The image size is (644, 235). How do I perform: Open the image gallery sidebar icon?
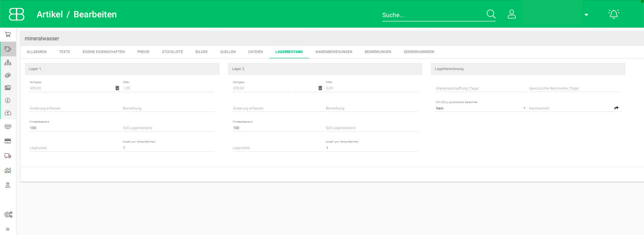pyautogui.click(x=8, y=88)
